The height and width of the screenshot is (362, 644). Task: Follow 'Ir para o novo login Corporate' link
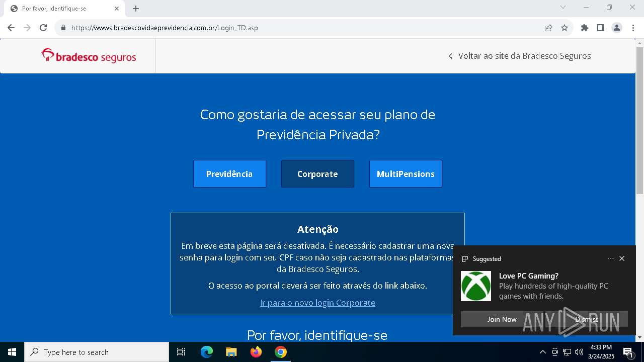tap(317, 303)
